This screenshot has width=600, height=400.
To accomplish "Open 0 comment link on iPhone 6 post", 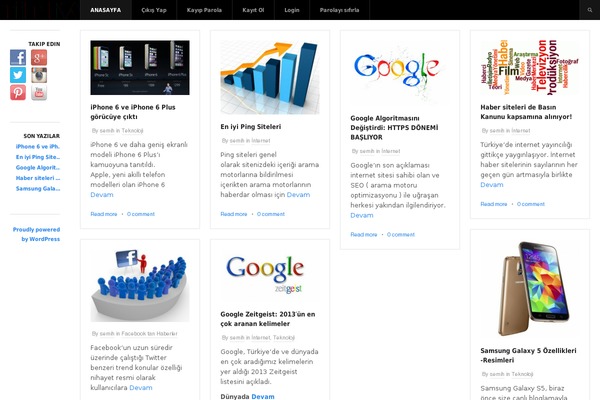I will pyautogui.click(x=141, y=214).
